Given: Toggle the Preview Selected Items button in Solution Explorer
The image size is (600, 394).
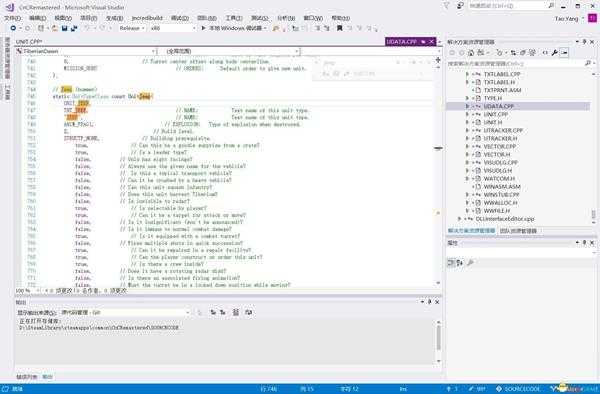Looking at the screenshot, I should pos(564,53).
